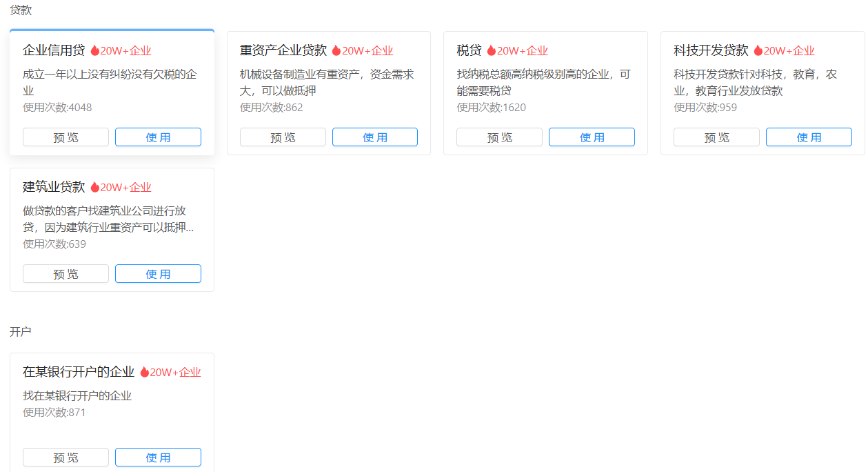Screen dimensions: 868x472
Task: Click the 企业信用贷 card title
Action: (x=54, y=50)
